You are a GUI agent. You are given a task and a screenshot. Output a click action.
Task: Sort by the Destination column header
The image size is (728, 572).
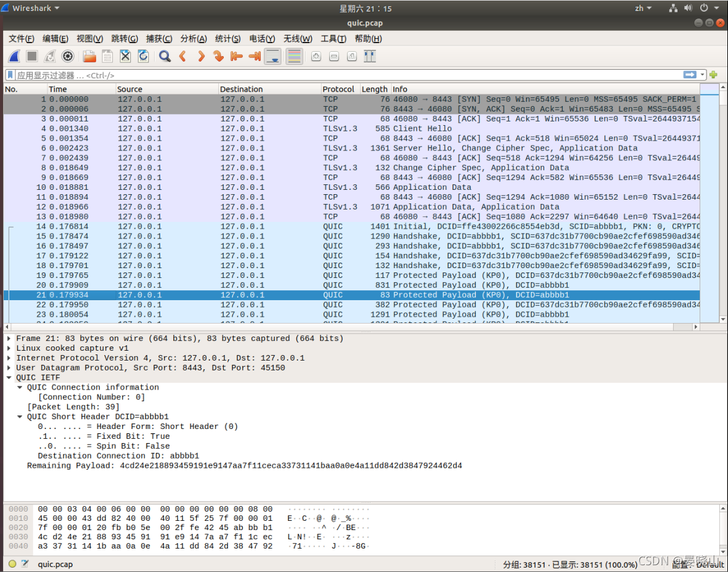tap(269, 89)
